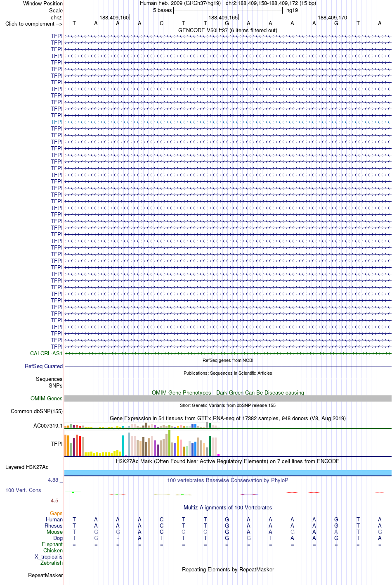Image resolution: width=392 pixels, height=585 pixels.
Task: Click the '5 bases' scale bar
Action: pos(228,10)
